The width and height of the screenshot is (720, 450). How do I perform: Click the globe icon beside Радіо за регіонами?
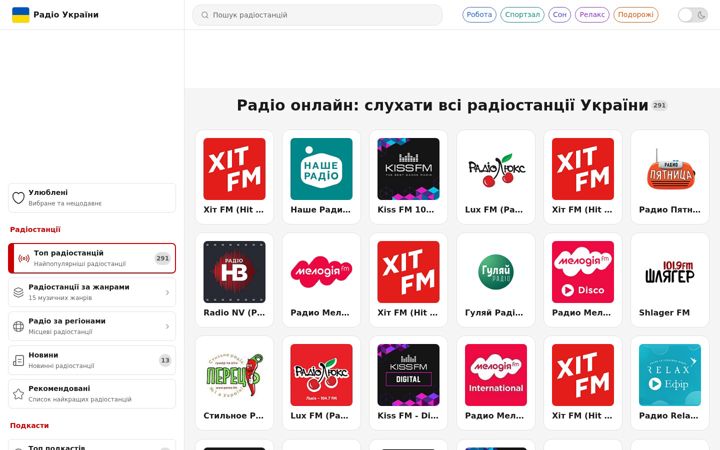pos(18,326)
